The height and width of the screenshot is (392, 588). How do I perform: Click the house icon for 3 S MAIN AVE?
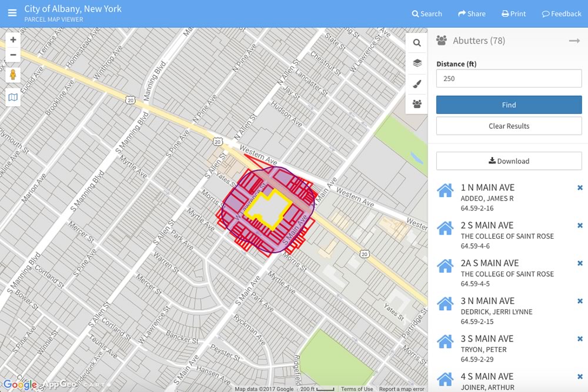pos(445,342)
